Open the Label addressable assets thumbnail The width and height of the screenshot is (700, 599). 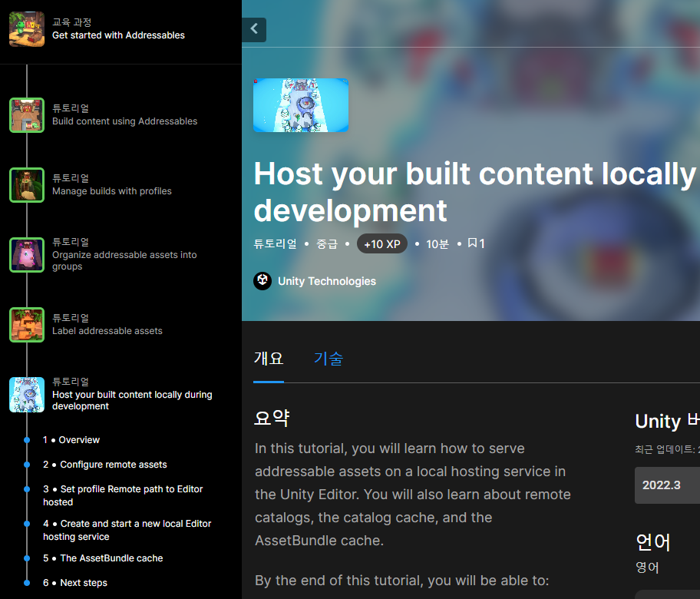(27, 325)
